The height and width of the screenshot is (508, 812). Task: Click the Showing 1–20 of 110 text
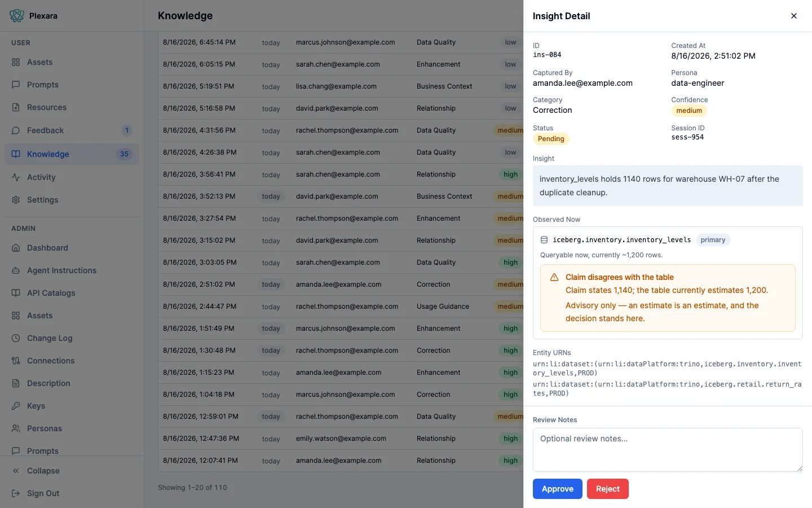tap(192, 488)
